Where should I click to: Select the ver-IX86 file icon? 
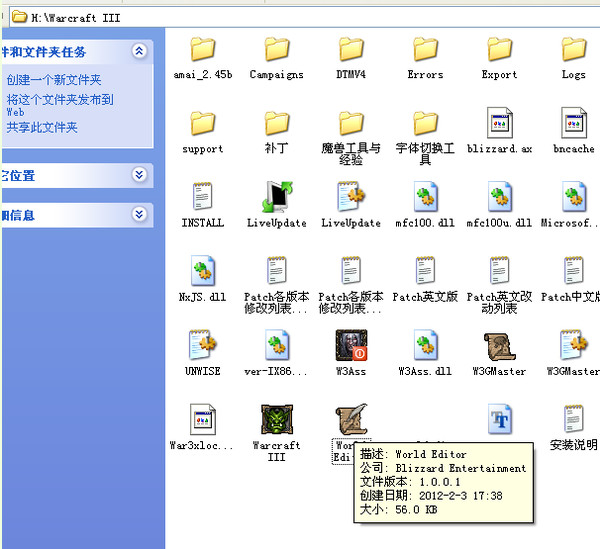(277, 345)
